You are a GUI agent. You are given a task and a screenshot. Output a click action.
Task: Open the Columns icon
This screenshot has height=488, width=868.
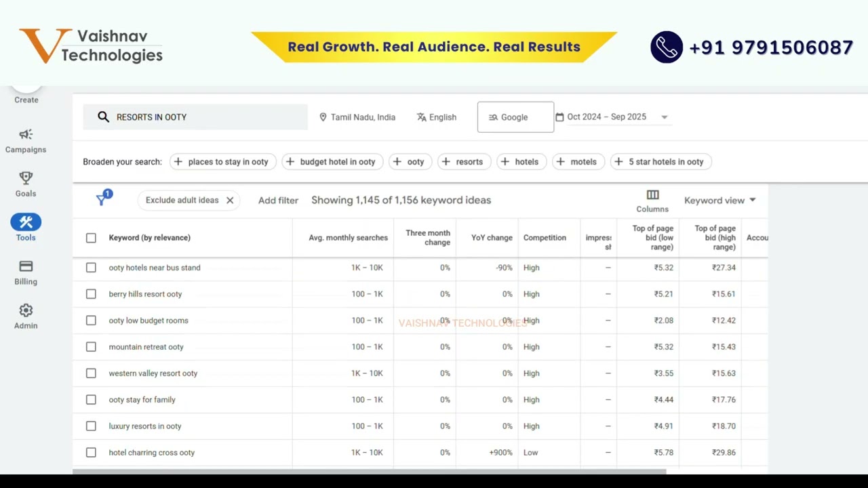point(652,195)
